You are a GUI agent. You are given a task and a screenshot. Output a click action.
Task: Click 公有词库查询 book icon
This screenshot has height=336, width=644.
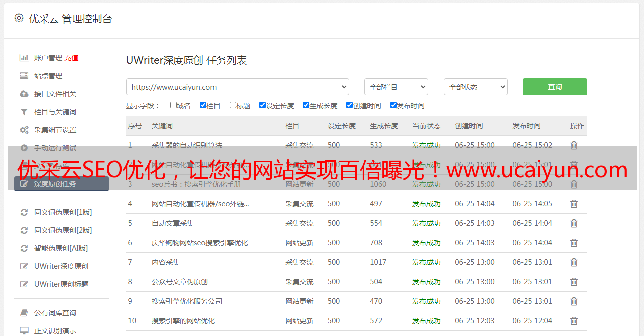pyautogui.click(x=24, y=313)
